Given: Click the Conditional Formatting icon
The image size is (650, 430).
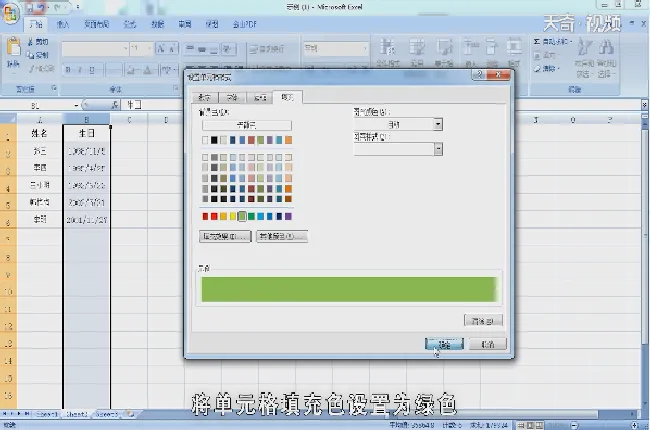Looking at the screenshot, I should pyautogui.click(x=388, y=47).
